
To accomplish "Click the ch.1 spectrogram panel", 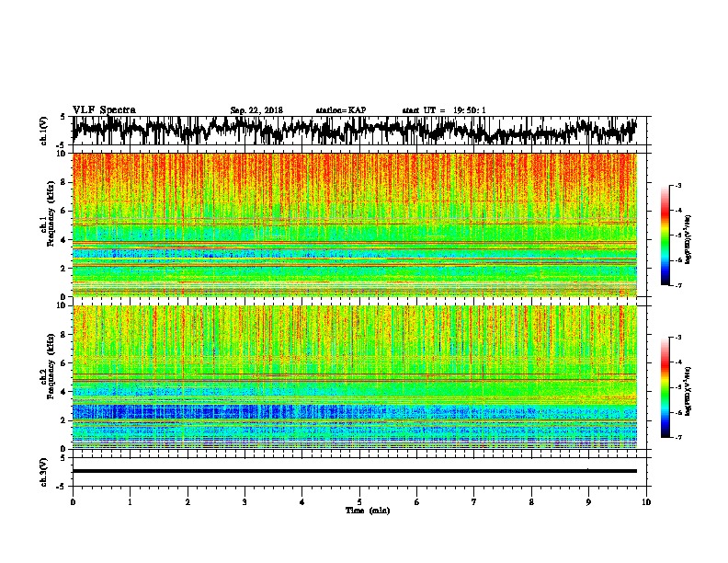I will click(355, 224).
